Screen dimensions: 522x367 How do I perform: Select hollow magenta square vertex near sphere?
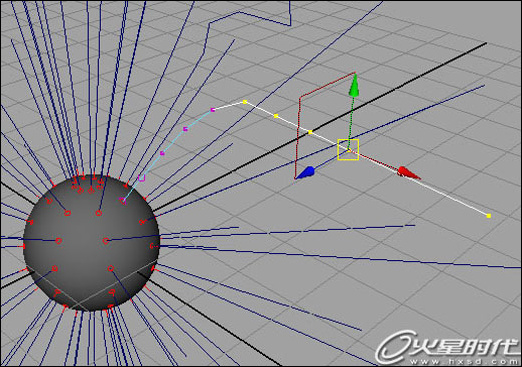click(141, 178)
